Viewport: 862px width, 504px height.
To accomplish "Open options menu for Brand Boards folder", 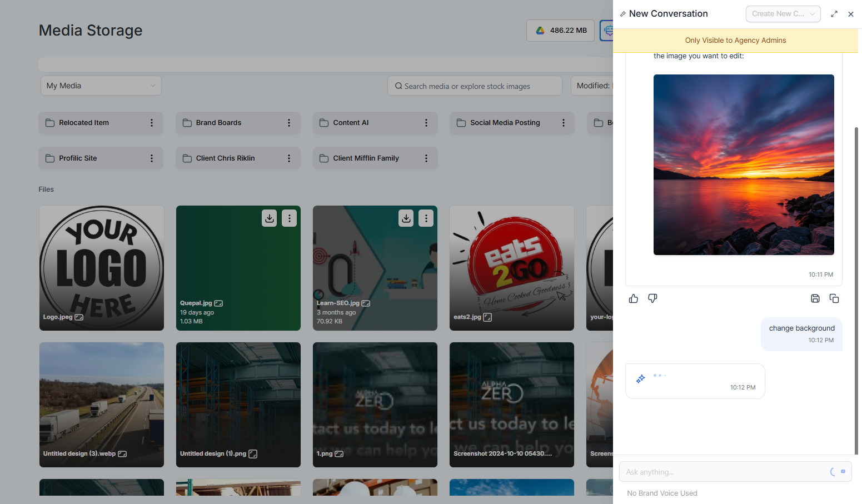I will [289, 123].
